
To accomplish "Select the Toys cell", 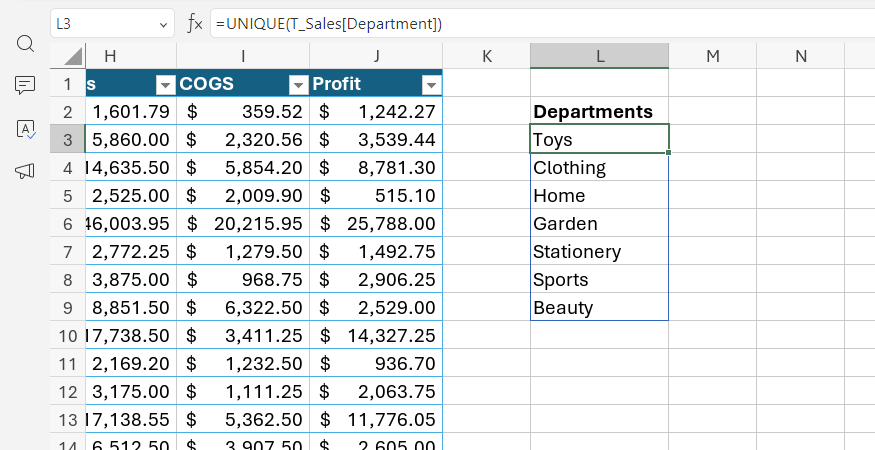I will (x=599, y=139).
